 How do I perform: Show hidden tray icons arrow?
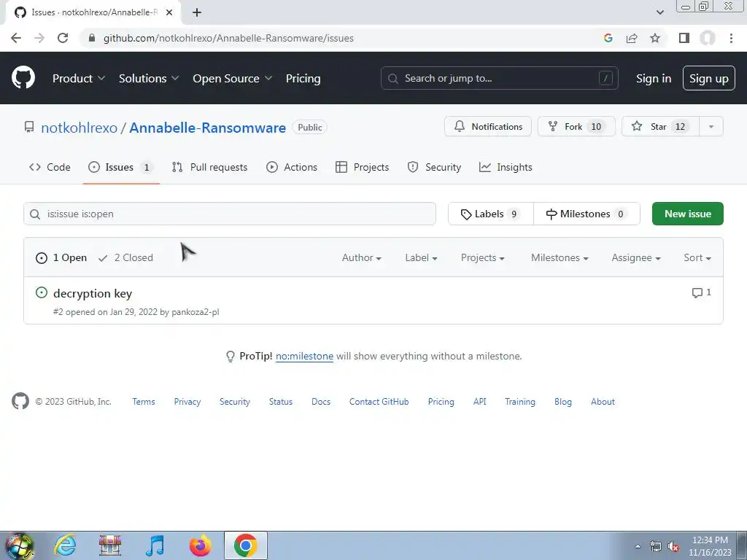[x=638, y=546]
